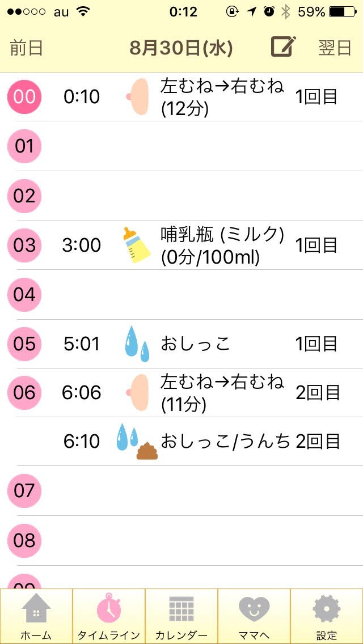Open the 哺乳瓶 (ミルク) 100ml entry
Screen dimensions: 363x644
(x=222, y=245)
